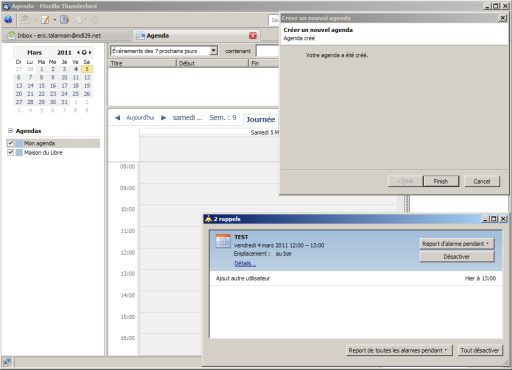Select the Mon agenda calendar entry
The height and width of the screenshot is (370, 512).
click(x=53, y=143)
